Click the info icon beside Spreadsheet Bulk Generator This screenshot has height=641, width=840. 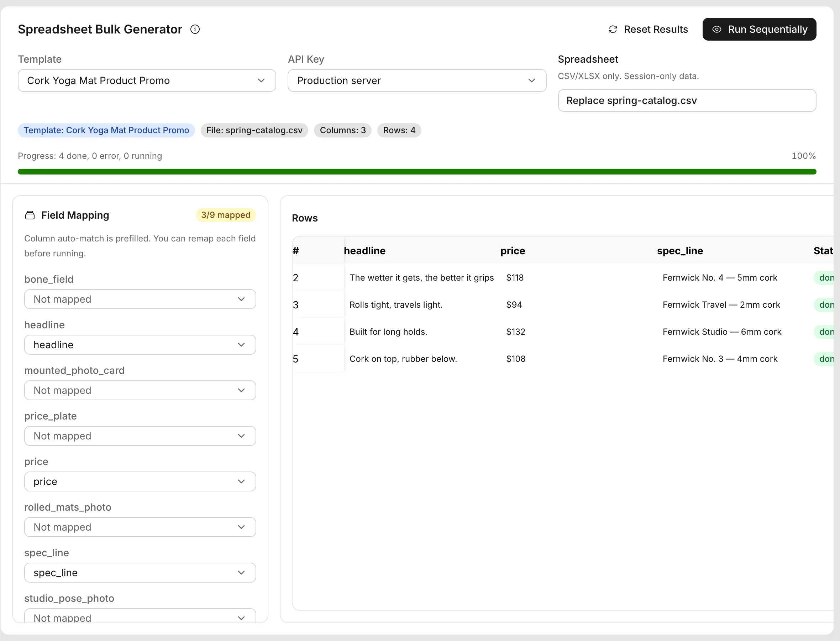click(x=195, y=29)
